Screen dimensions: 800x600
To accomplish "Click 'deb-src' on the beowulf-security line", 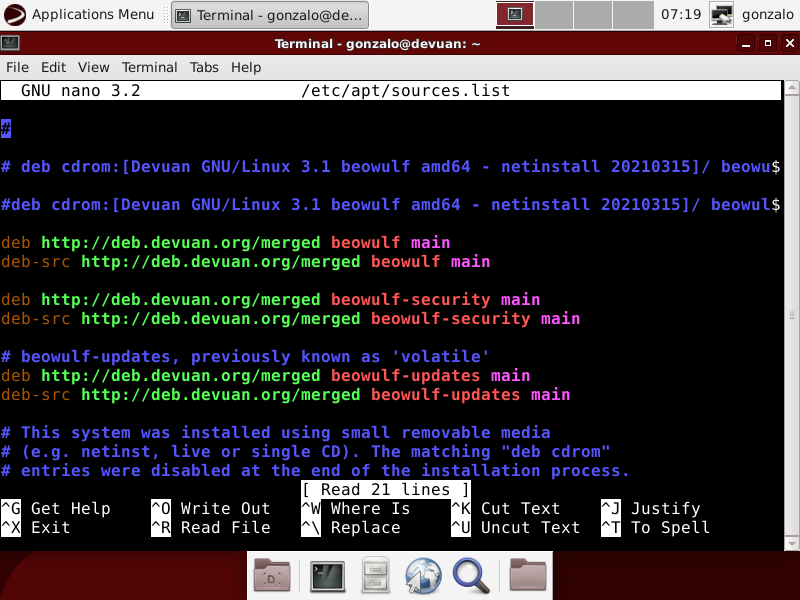I will 36,319.
